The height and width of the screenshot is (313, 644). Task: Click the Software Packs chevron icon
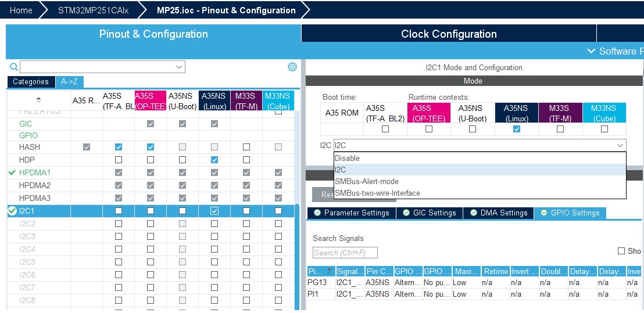[591, 51]
